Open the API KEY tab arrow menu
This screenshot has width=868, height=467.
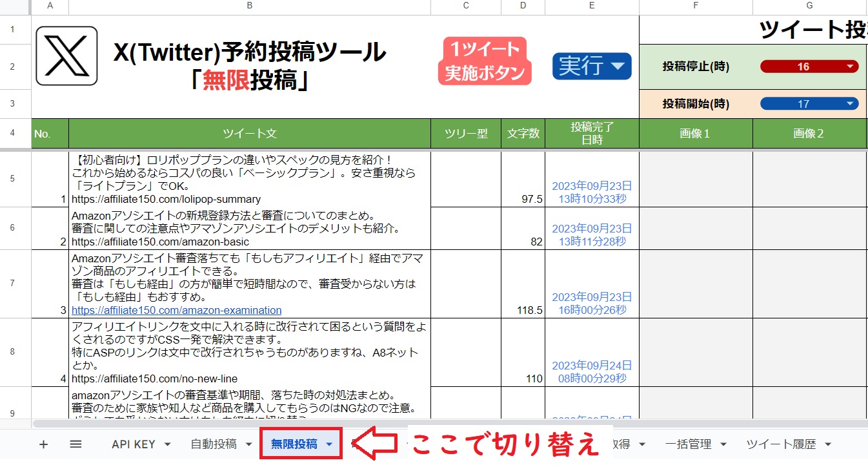(167, 444)
